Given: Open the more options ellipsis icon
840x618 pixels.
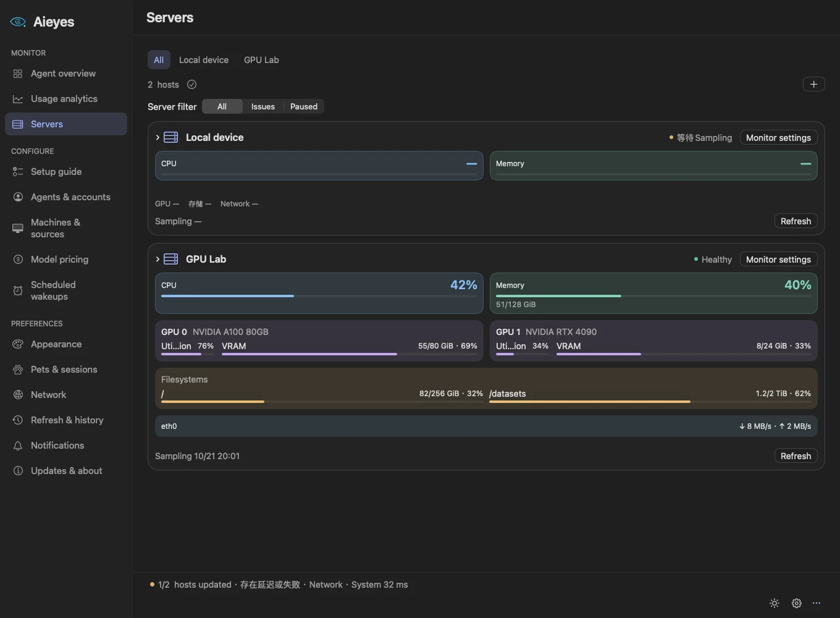Looking at the screenshot, I should [817, 603].
